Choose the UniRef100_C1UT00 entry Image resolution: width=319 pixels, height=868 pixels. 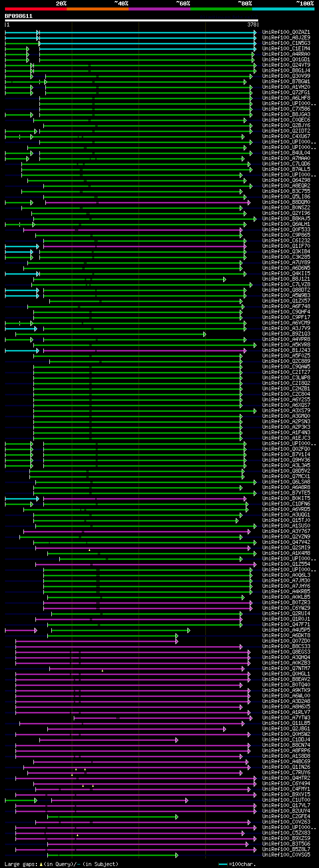(286, 800)
